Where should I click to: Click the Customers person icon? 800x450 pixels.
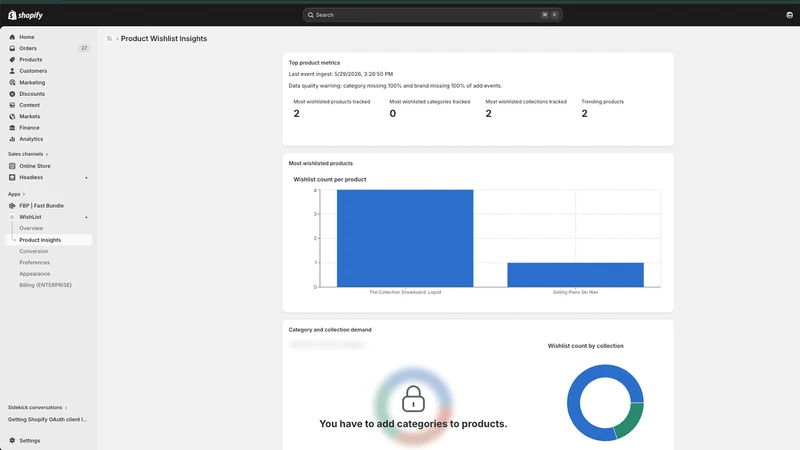point(12,71)
